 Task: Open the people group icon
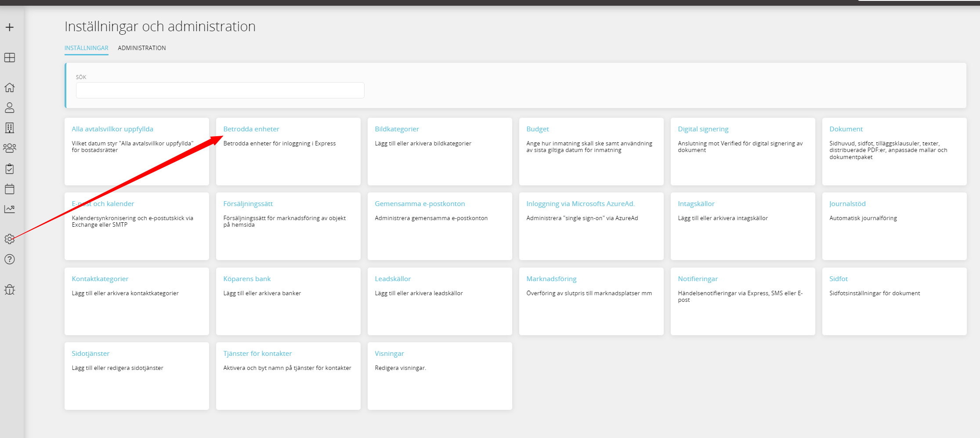[10, 148]
